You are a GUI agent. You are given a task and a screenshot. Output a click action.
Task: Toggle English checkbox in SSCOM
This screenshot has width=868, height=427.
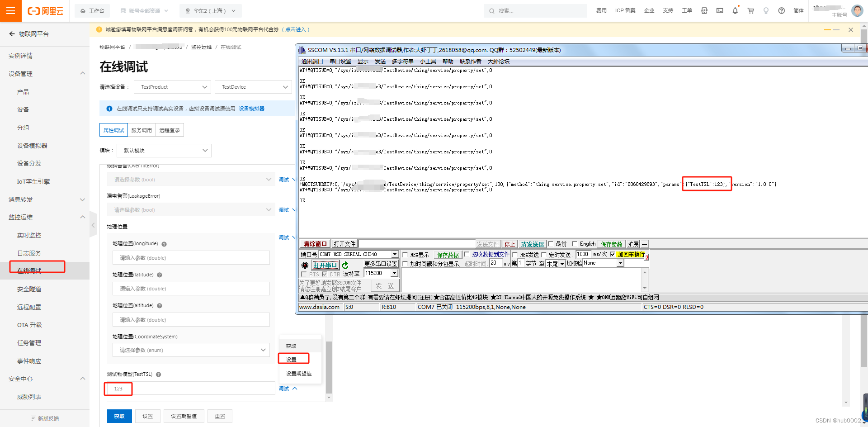tap(575, 244)
